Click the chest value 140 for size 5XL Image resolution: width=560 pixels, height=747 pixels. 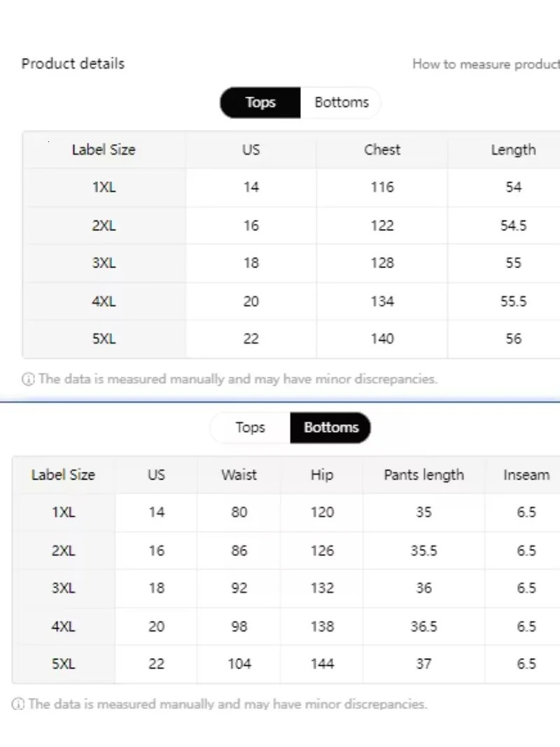382,339
